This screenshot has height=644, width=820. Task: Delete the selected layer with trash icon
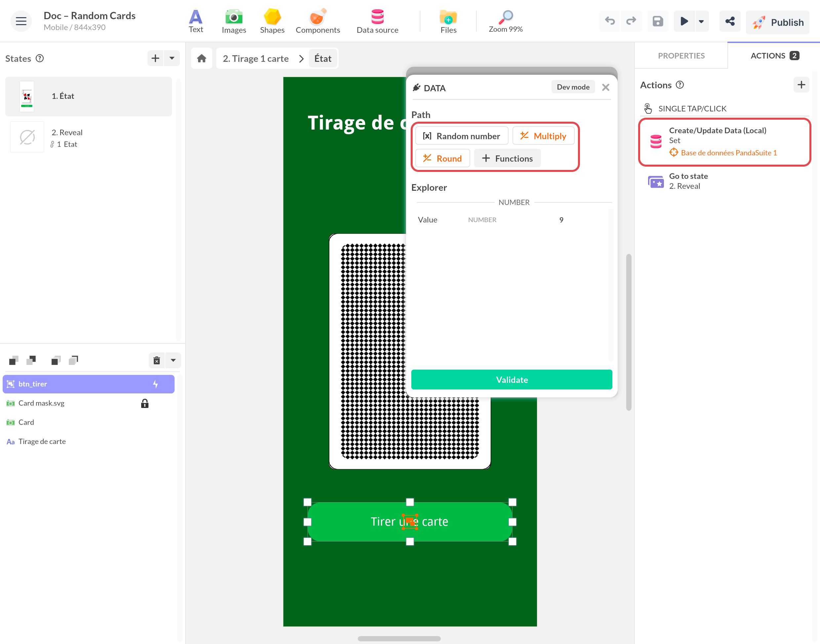coord(157,360)
